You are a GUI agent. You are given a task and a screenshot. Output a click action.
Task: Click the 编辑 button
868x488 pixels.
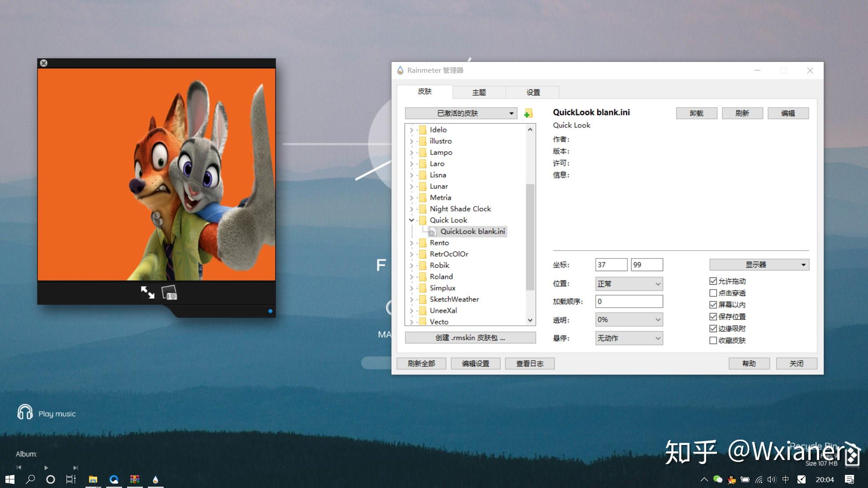point(788,113)
